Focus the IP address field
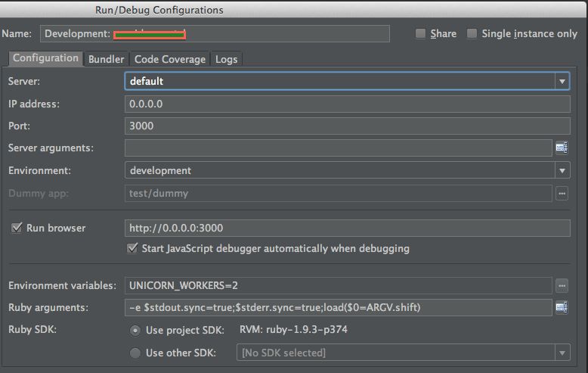 (x=347, y=104)
